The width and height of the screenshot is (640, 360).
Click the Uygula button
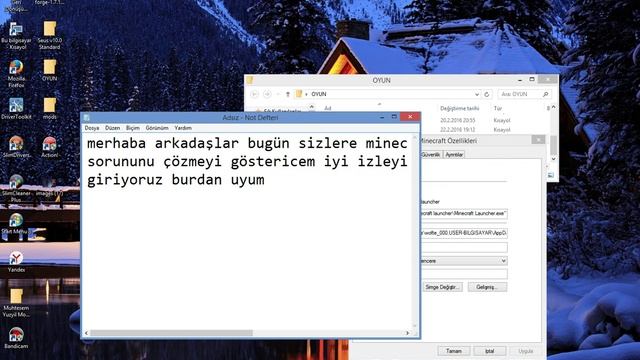click(525, 351)
